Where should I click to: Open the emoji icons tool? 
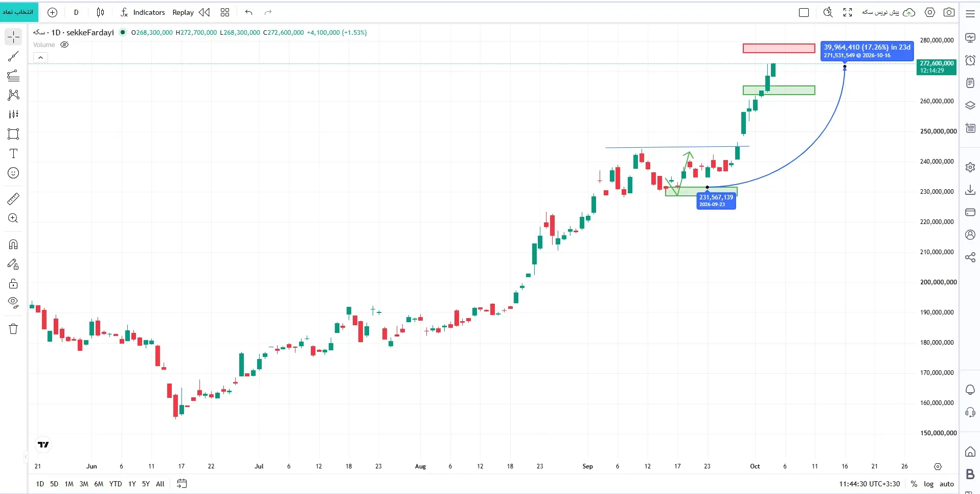13,173
